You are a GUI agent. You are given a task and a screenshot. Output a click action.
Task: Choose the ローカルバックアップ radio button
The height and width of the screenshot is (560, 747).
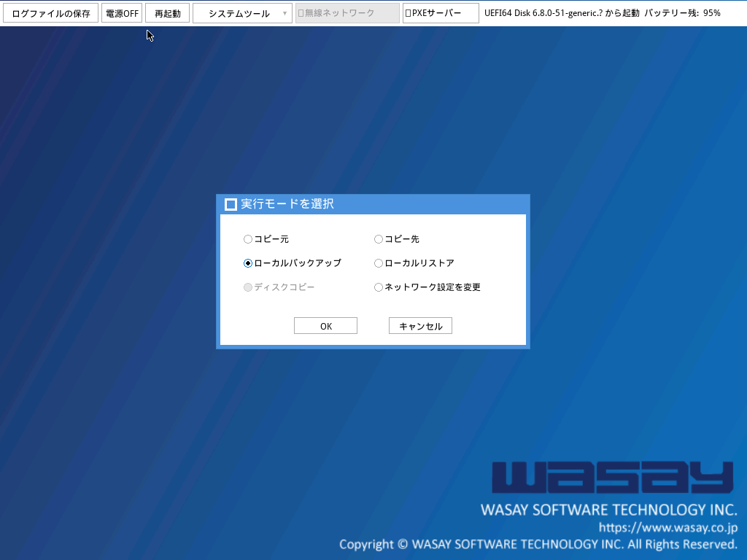coord(248,263)
